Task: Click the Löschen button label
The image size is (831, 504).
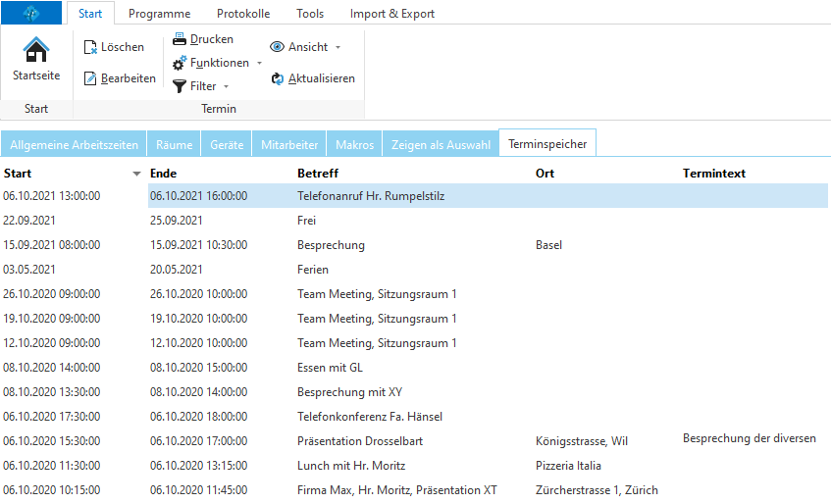Action: coord(123,47)
